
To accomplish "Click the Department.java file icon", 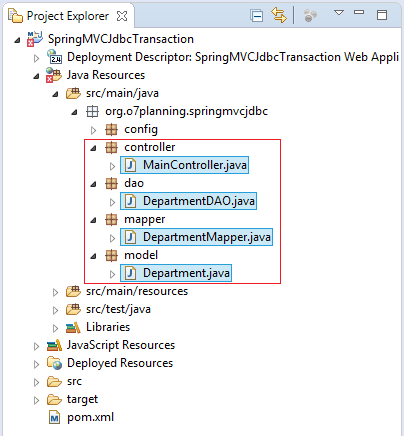I will (x=130, y=273).
